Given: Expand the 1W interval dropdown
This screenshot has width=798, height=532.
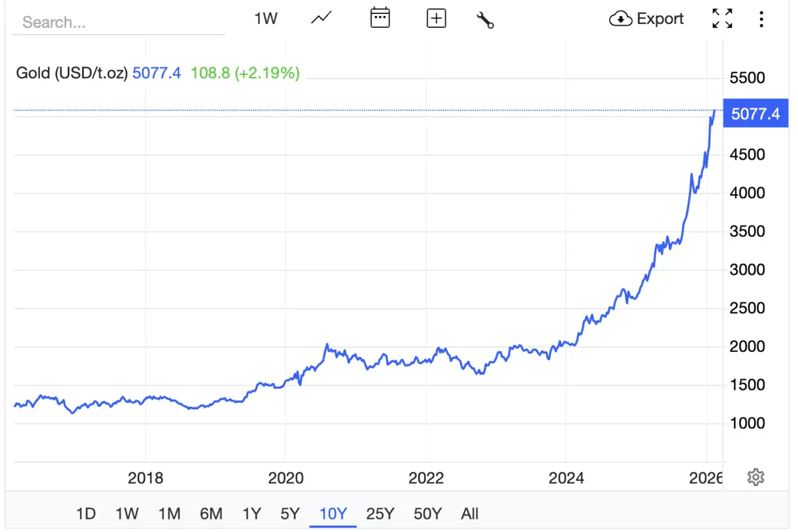Looking at the screenshot, I should tap(266, 19).
